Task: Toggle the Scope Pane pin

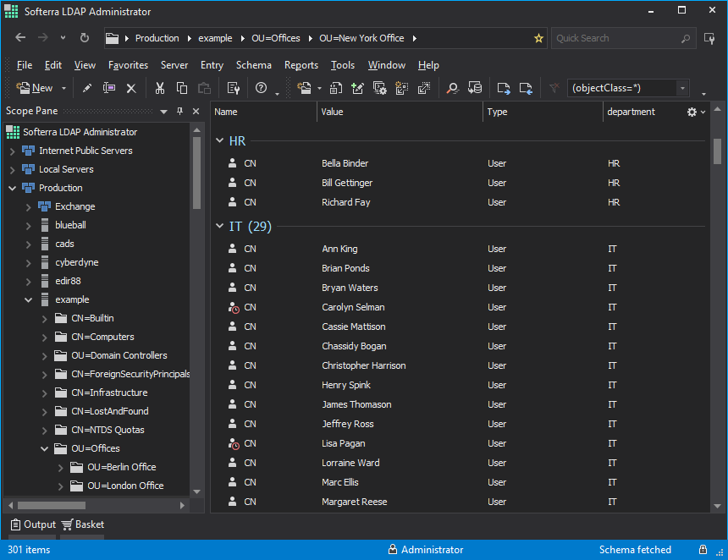Action: (x=179, y=112)
